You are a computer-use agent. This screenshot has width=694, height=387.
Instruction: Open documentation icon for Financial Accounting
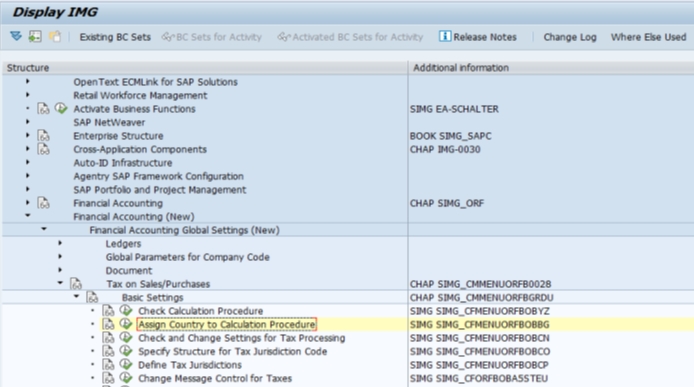pyautogui.click(x=43, y=203)
